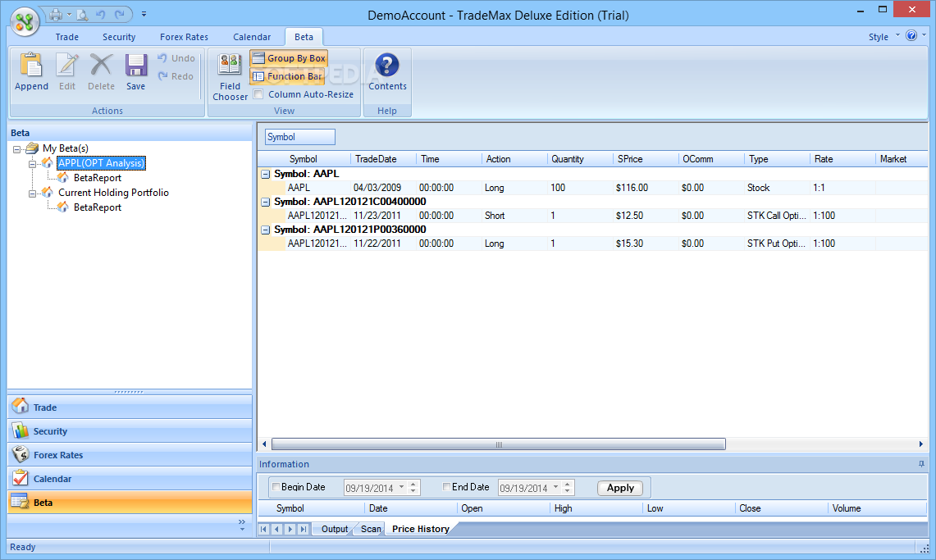Open the Forex Rates navigation pane
The height and width of the screenshot is (560, 936).
pyautogui.click(x=130, y=455)
